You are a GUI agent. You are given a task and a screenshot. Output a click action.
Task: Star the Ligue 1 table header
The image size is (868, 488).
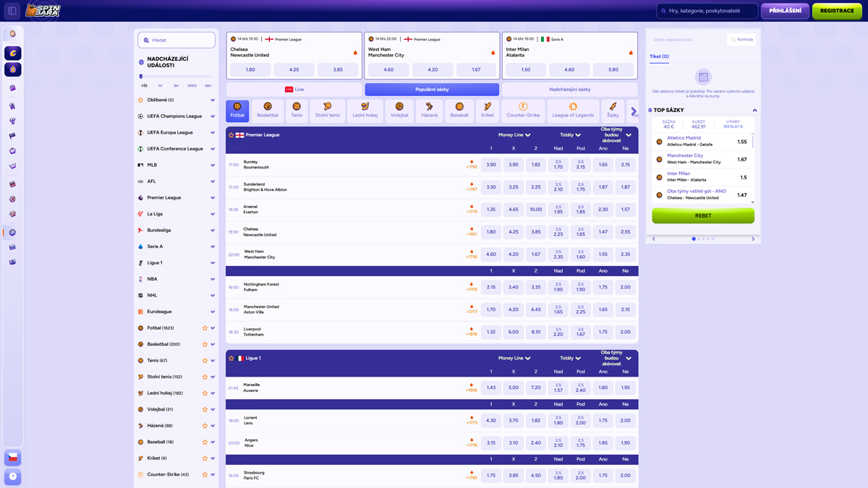[x=231, y=358]
